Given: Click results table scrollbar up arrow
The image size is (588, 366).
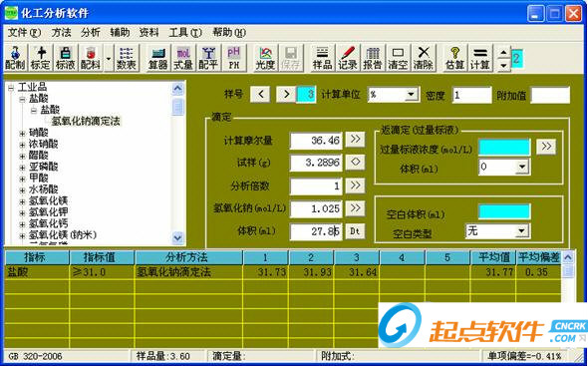Looking at the screenshot, I should tap(568, 257).
